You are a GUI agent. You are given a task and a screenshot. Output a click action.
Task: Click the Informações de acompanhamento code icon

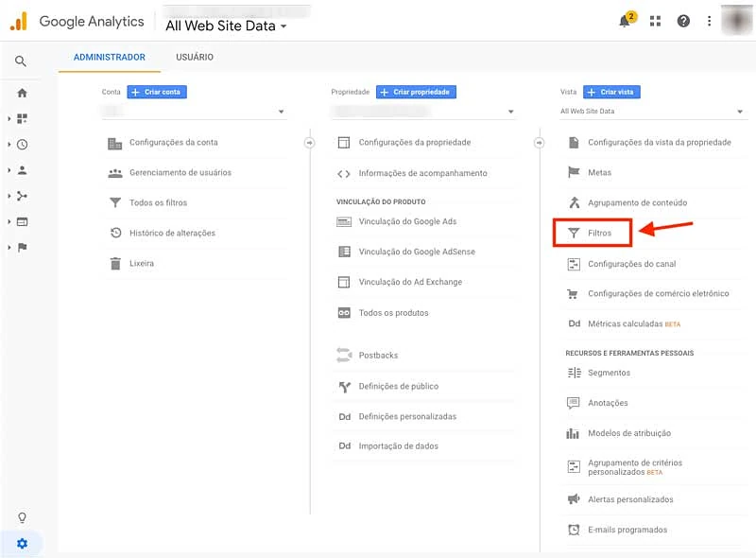click(x=344, y=174)
